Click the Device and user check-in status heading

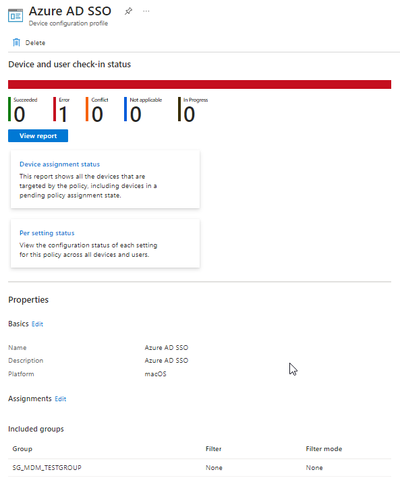(x=70, y=64)
